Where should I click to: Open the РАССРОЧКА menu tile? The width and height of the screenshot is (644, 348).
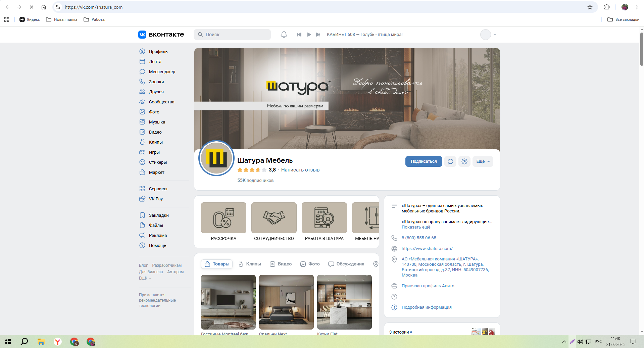click(224, 222)
